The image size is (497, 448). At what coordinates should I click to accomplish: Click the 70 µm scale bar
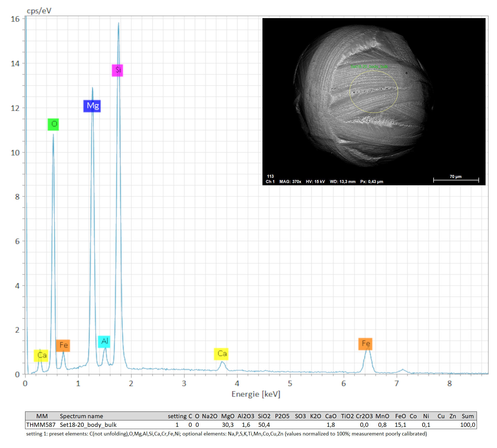456,180
